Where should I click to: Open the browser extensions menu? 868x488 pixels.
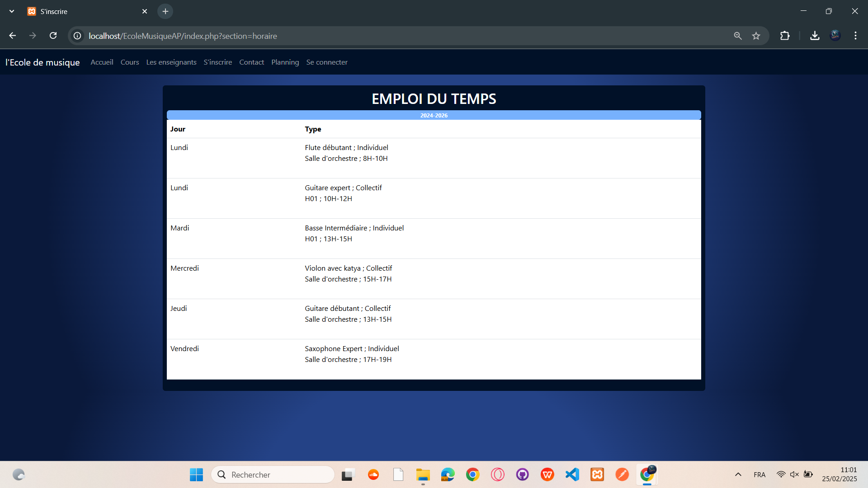point(785,36)
